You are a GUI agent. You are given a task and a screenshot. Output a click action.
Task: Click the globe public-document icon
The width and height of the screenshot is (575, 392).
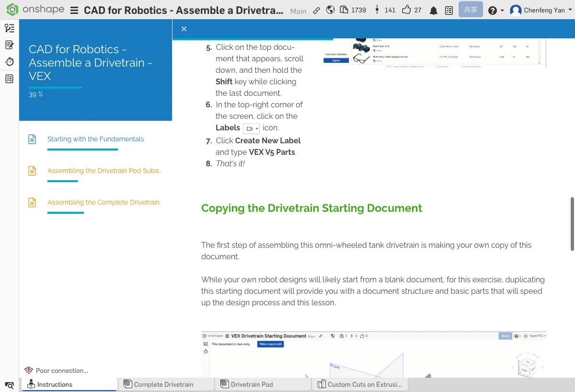[330, 10]
